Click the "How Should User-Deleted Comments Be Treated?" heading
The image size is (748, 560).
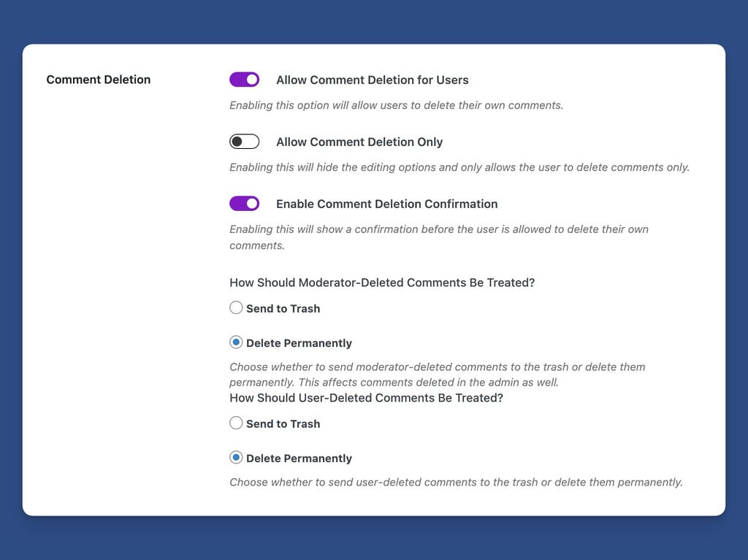point(366,398)
